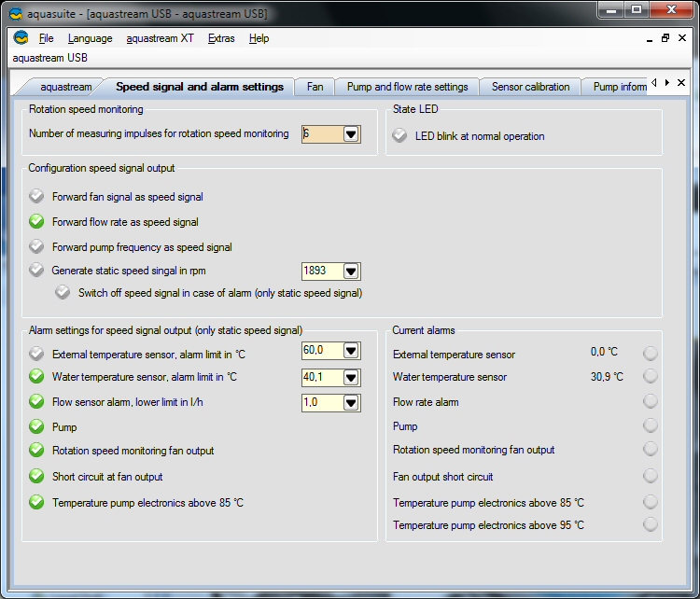The image size is (700, 599).
Task: Click the aquasuite icon in the title bar
Action: click(16, 14)
